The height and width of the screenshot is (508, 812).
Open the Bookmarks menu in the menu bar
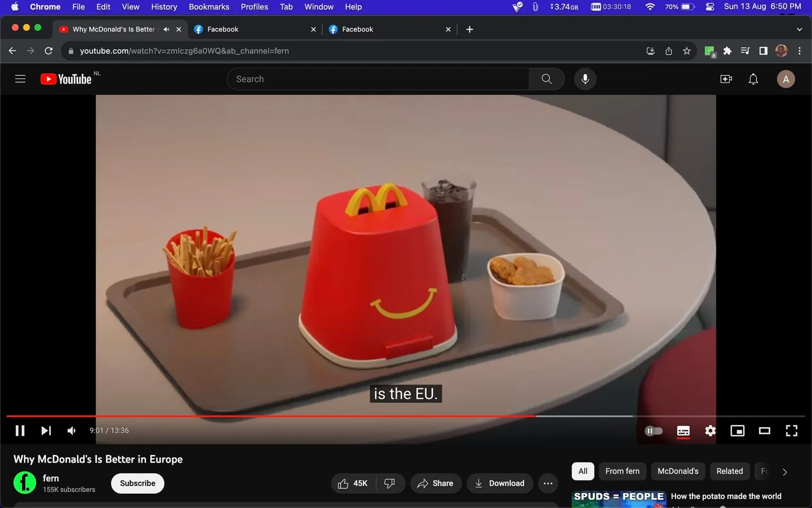tap(208, 7)
